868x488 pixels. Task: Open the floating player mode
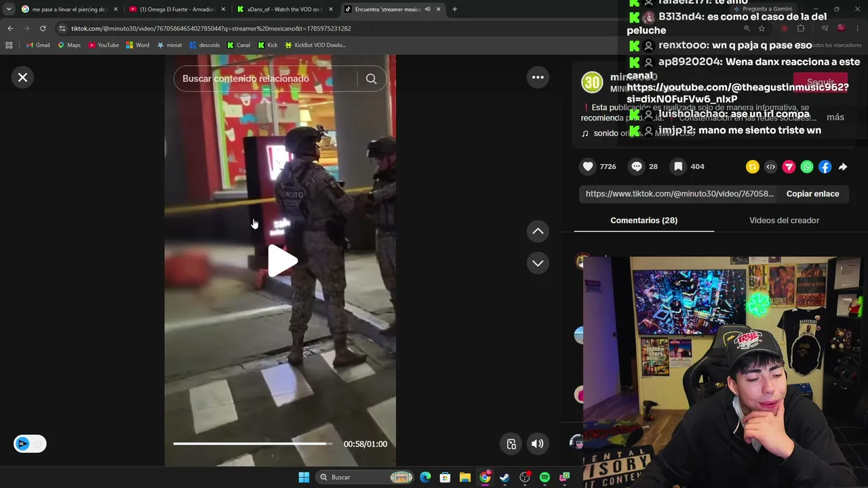511,444
